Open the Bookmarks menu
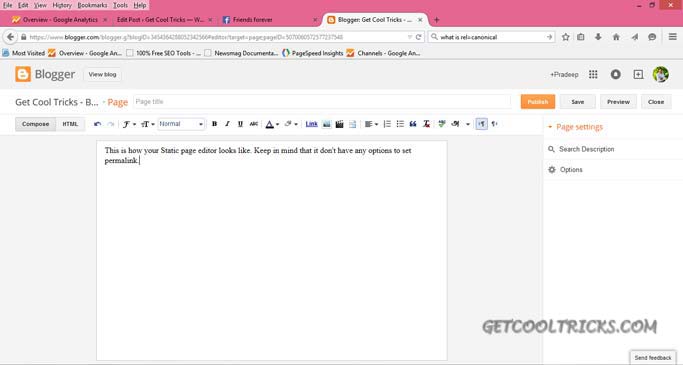683x365 pixels. pyautogui.click(x=92, y=5)
